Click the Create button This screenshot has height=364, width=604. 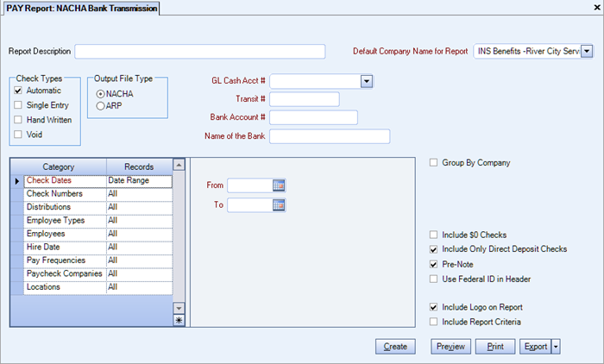coord(394,347)
